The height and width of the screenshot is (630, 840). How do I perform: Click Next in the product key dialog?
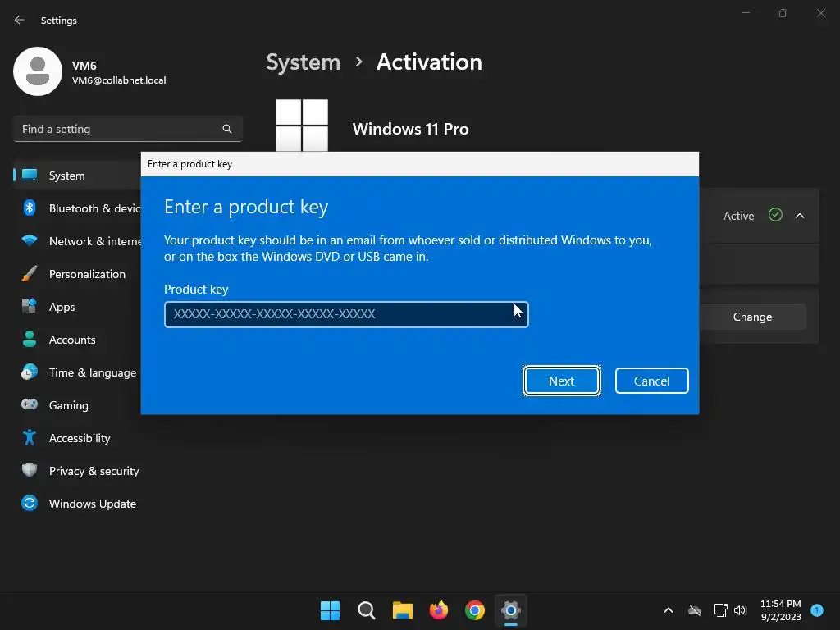561,381
